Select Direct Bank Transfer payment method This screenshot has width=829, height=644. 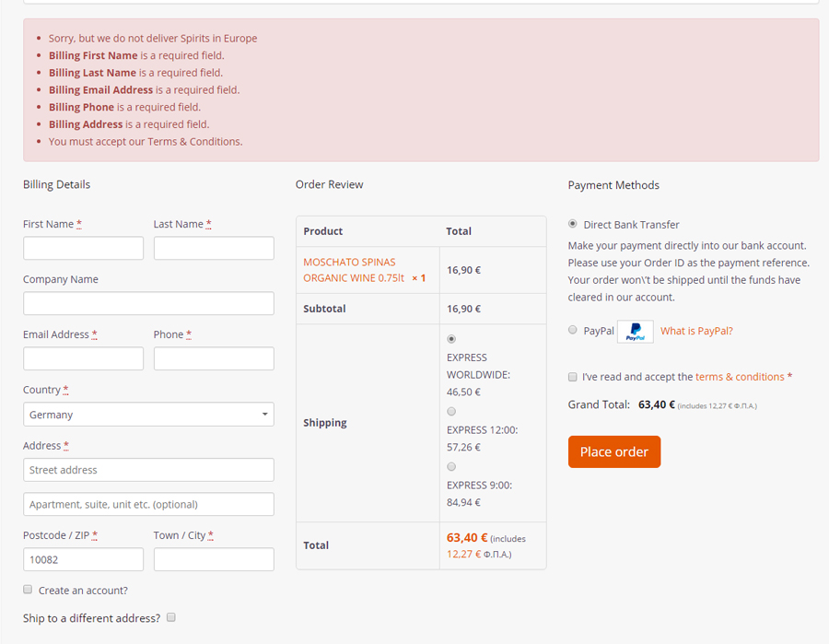[x=573, y=224]
